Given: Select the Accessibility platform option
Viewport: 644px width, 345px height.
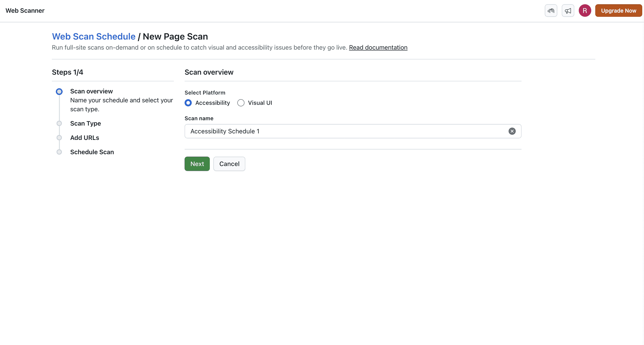Looking at the screenshot, I should (x=188, y=103).
